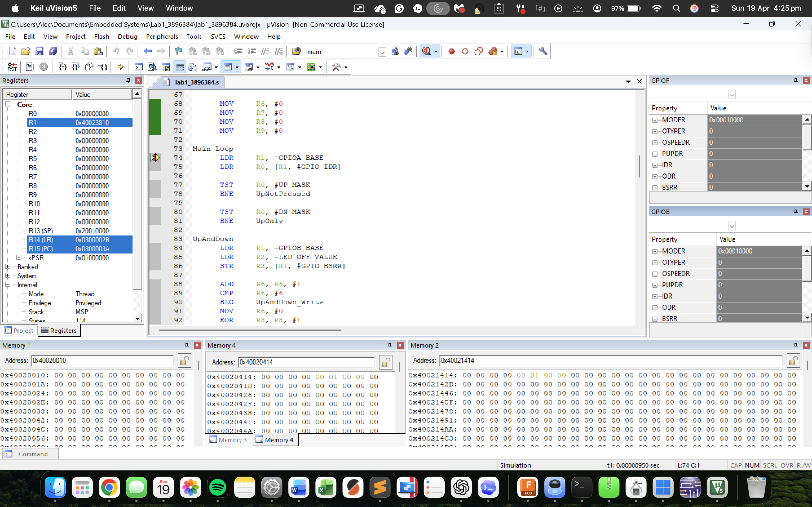Pin the GPIOF panel with the pushpin

tap(795, 81)
